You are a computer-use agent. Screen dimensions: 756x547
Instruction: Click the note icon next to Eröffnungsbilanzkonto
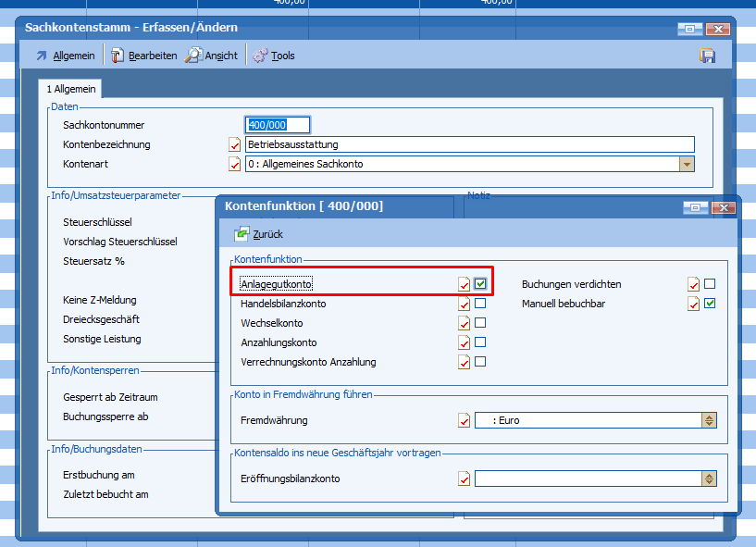465,479
